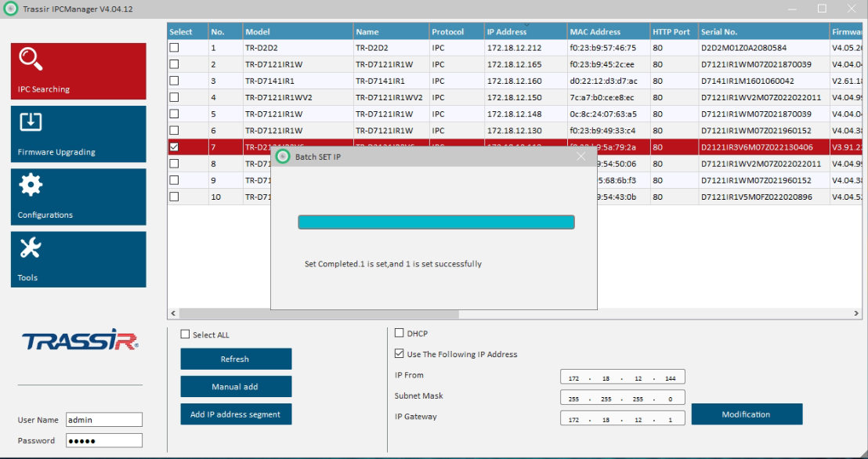Select IP address 172.18.12.165 cell
868x459 pixels.
(526, 64)
